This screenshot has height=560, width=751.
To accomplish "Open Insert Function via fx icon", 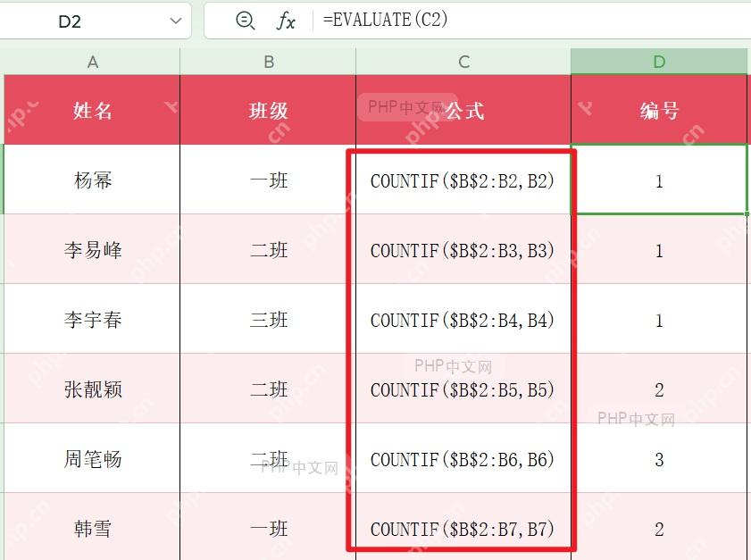I will 286,21.
